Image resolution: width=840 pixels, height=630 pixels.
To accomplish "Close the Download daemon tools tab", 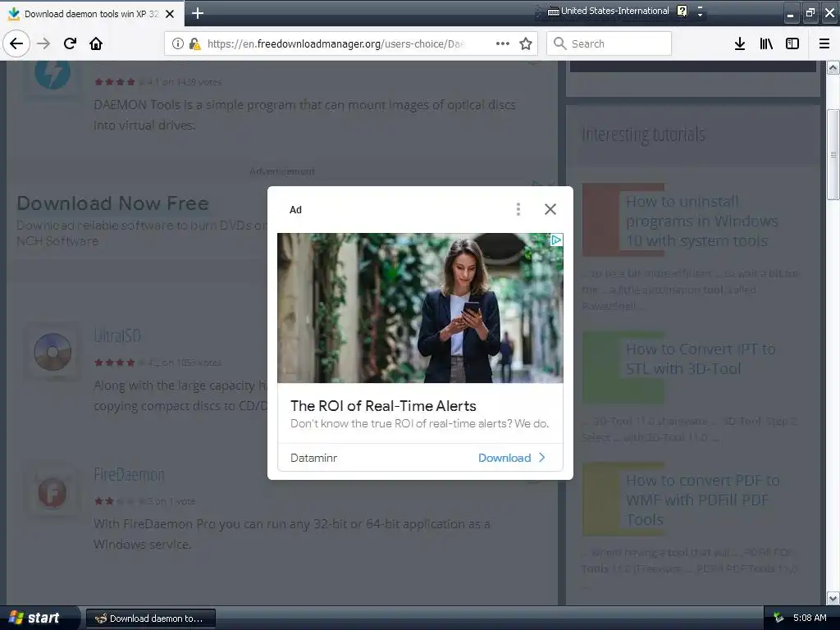I will tap(170, 14).
